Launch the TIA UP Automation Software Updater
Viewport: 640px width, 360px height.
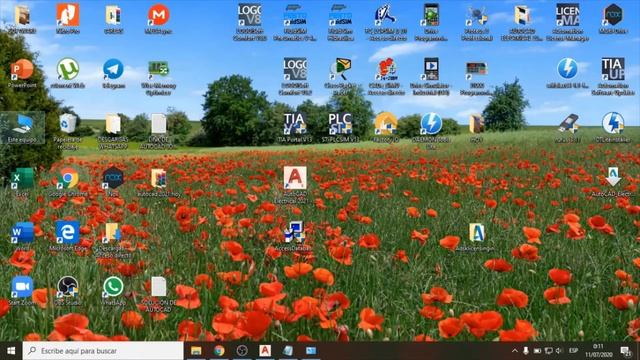[613, 69]
